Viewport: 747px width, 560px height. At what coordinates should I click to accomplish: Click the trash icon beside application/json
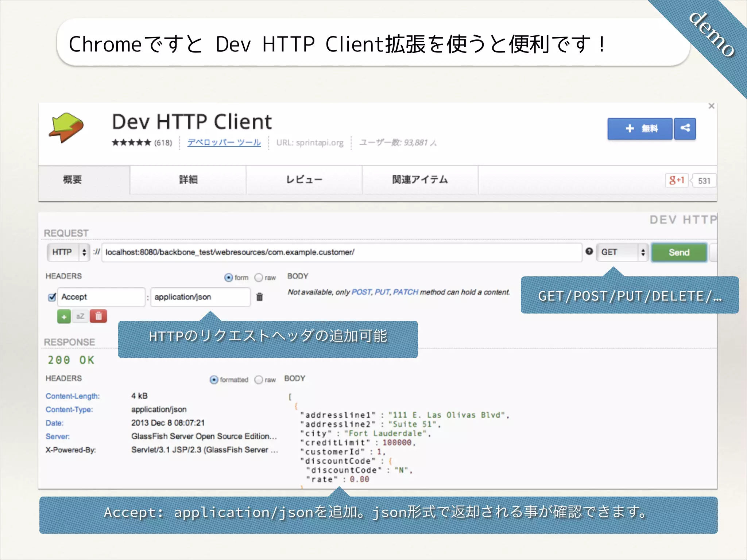coord(259,297)
